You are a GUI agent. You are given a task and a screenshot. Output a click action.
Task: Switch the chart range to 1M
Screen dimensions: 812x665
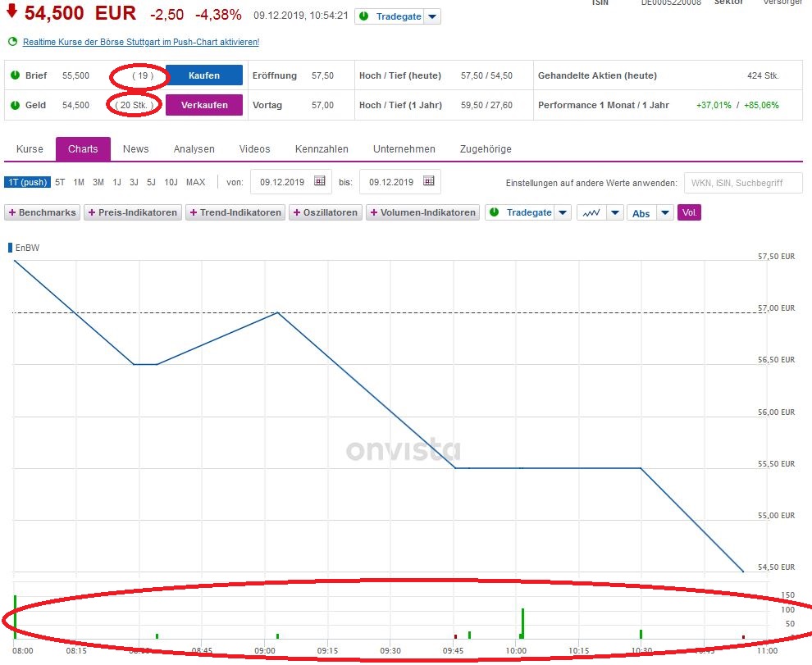tap(79, 182)
